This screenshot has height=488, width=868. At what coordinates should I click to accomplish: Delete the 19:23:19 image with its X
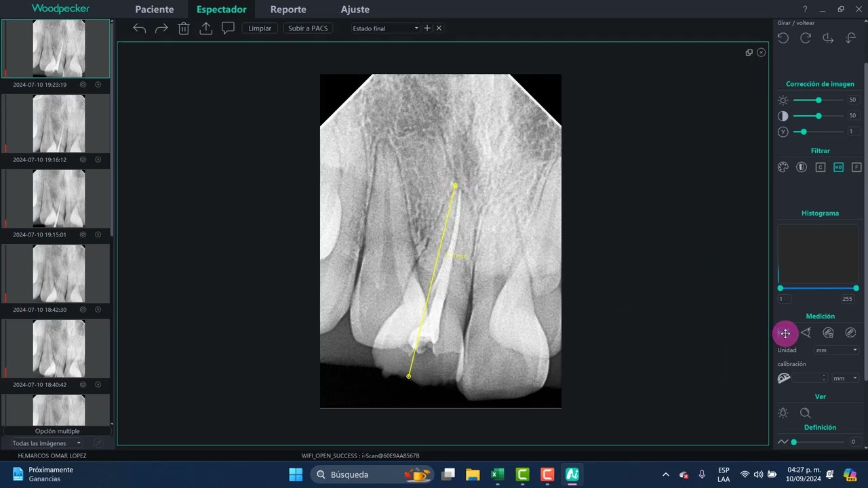(98, 85)
